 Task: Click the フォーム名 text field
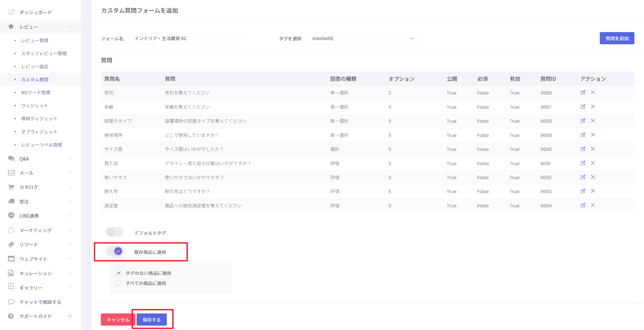click(x=185, y=38)
